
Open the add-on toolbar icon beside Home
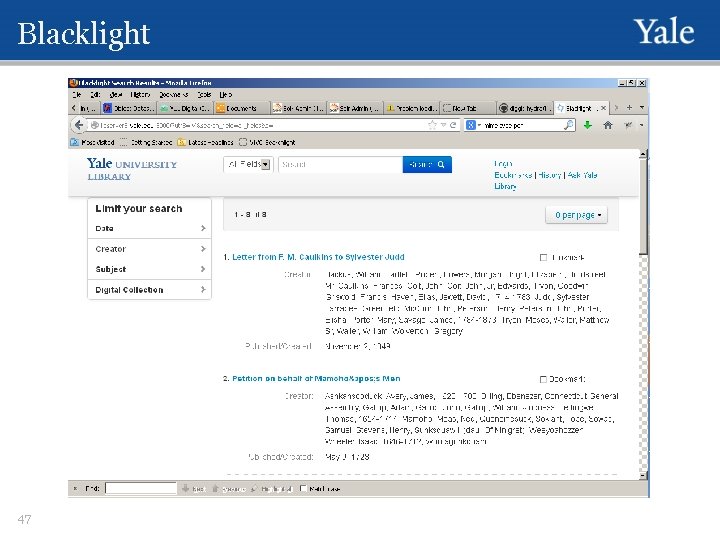click(x=628, y=125)
